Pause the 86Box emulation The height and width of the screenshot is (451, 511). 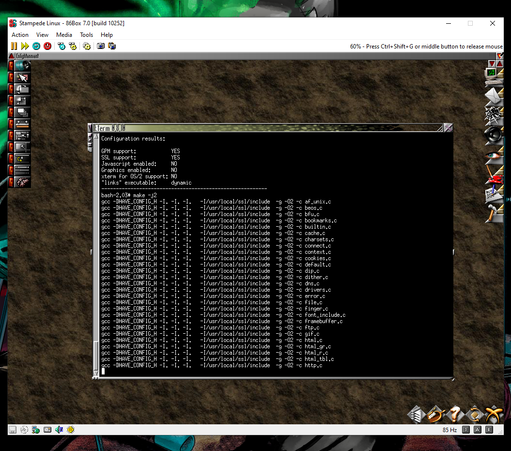(14, 46)
